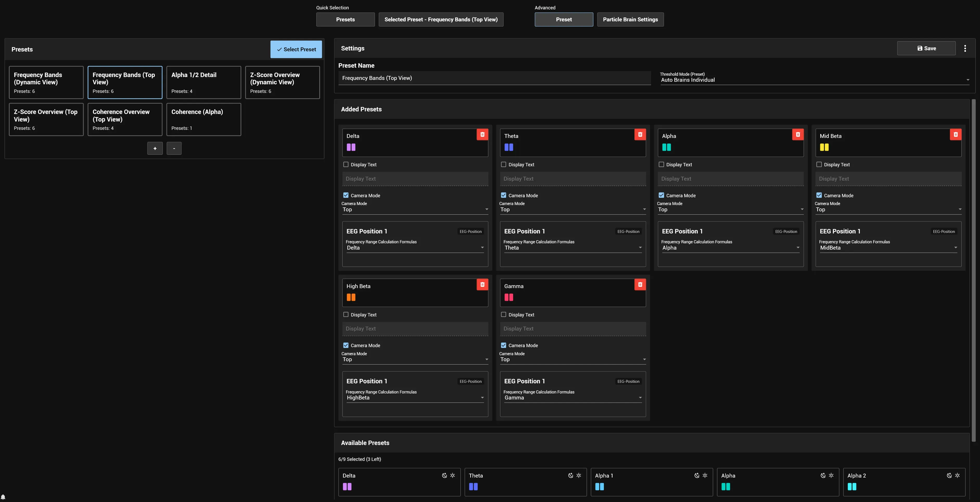Uncheck Camera Mode for Alpha preset
The height and width of the screenshot is (502, 980).
click(661, 195)
